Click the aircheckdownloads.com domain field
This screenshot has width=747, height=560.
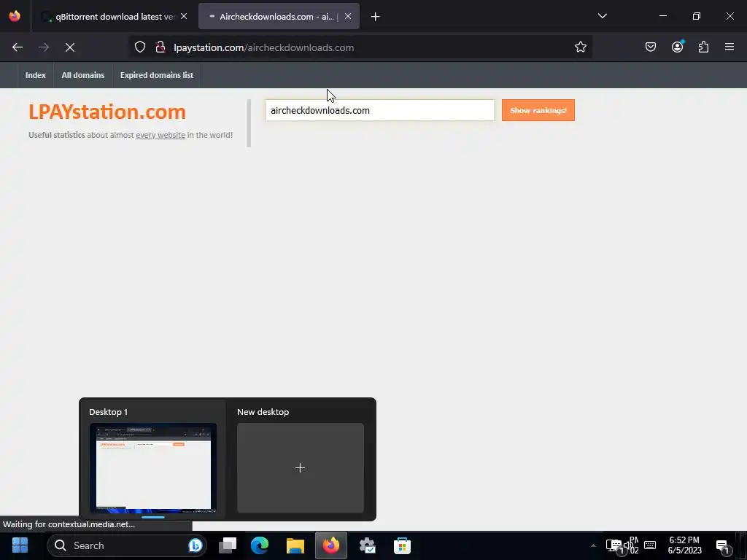point(379,111)
